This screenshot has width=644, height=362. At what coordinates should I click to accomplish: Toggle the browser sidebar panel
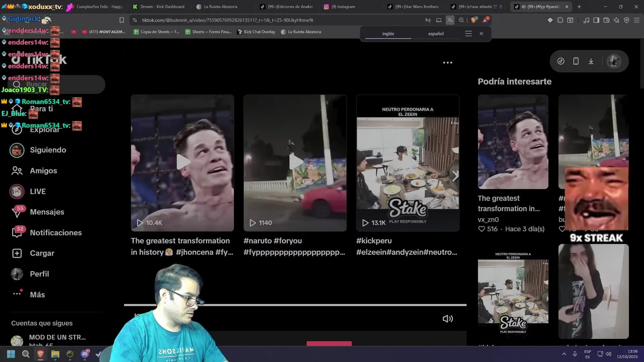tap(596, 20)
